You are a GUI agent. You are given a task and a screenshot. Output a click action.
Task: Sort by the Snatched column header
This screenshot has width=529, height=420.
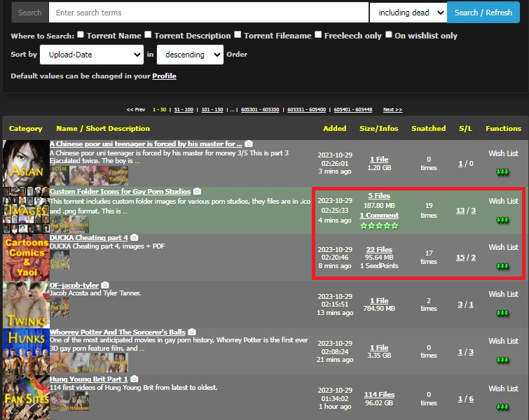coord(428,128)
